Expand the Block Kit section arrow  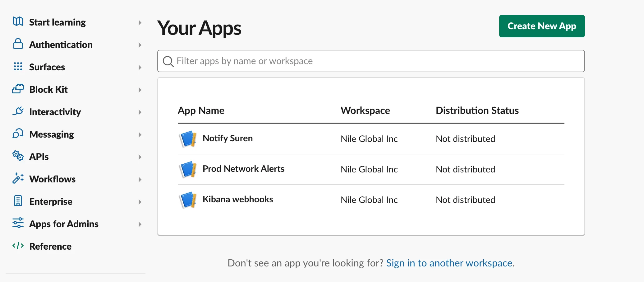point(140,90)
